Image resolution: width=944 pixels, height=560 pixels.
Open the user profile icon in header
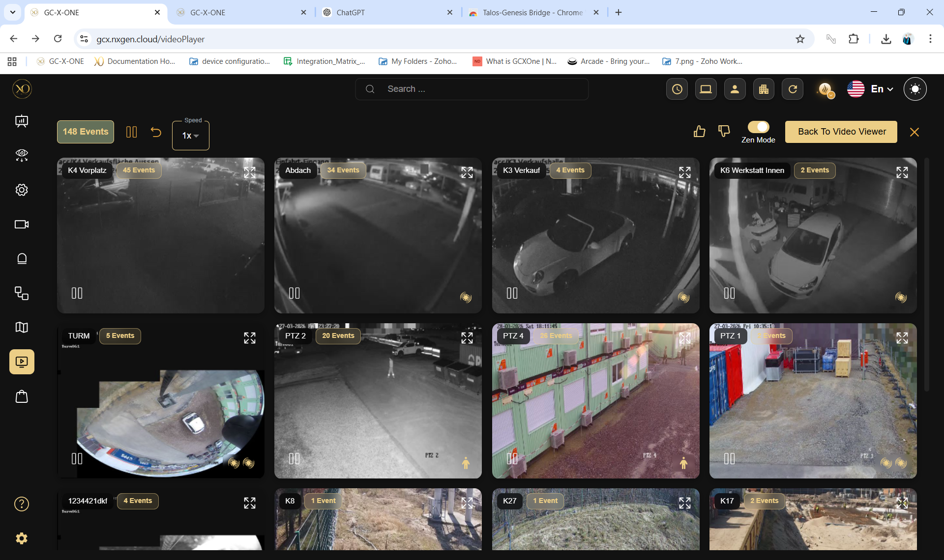pos(735,89)
